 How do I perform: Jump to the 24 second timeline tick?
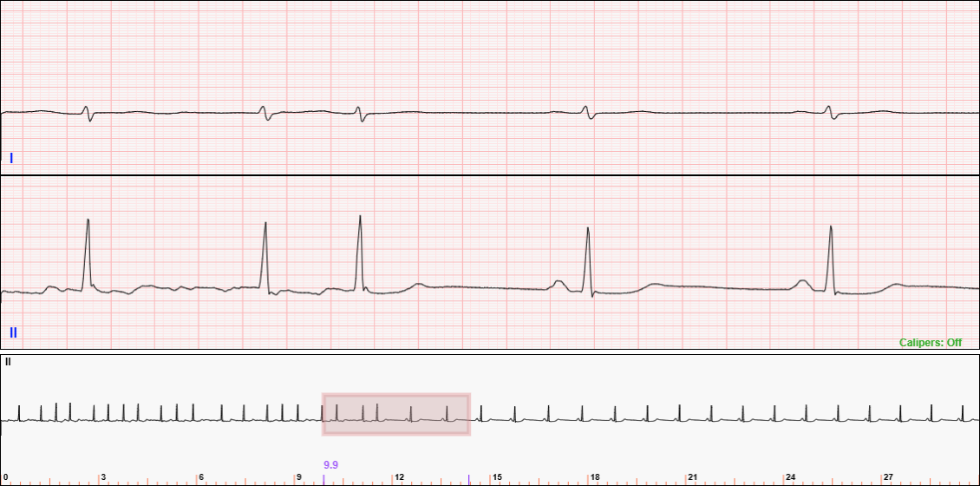click(x=790, y=477)
